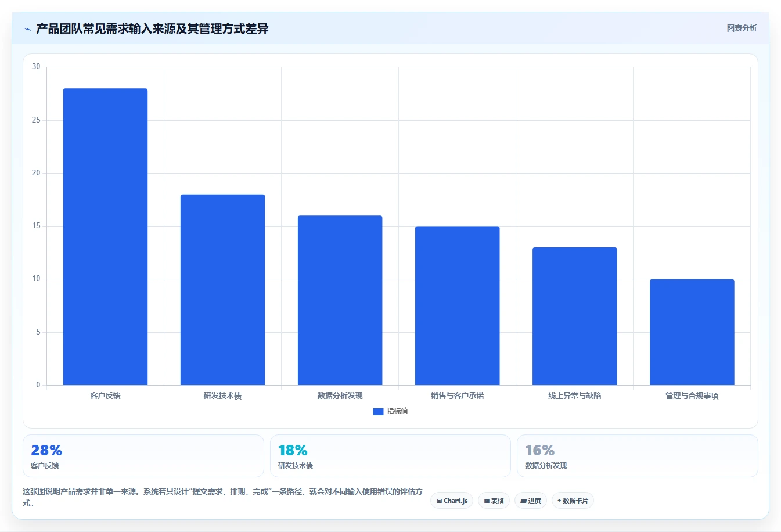Click the 研发技术债 x-axis label
Screen dimensions: 781x532
(222, 396)
